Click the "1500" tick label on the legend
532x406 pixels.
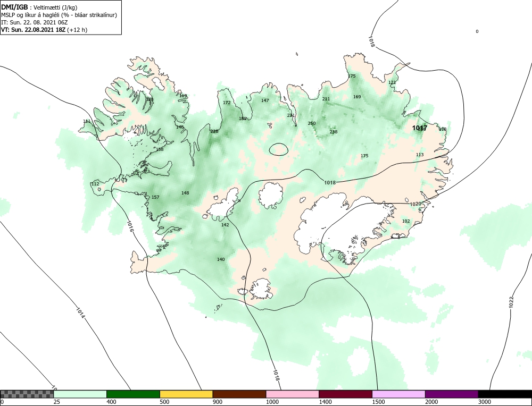(379, 402)
